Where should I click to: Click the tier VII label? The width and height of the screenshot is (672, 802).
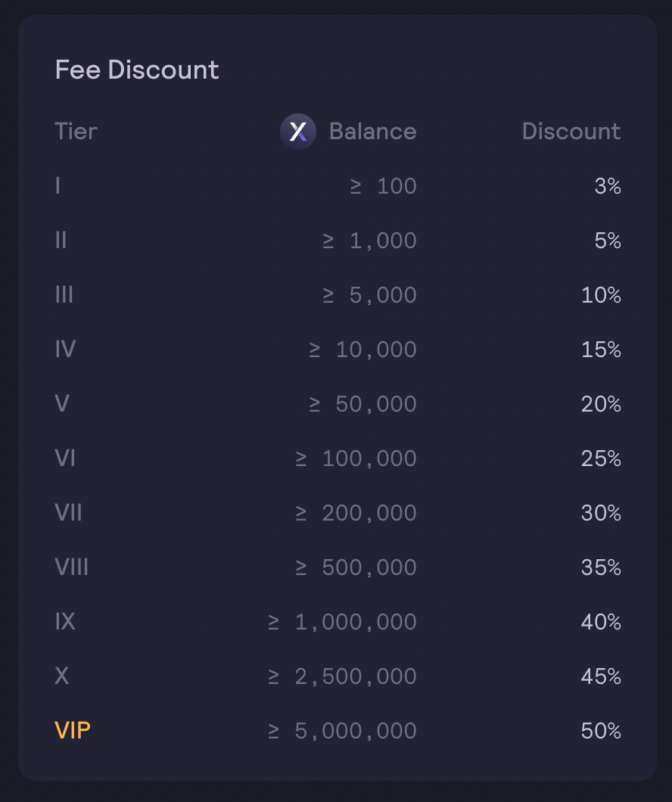coord(69,512)
